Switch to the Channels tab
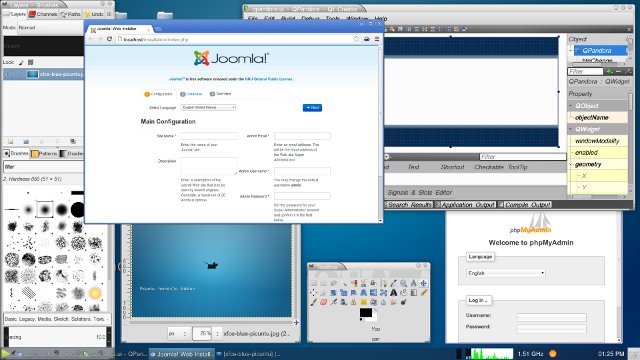This screenshot has height=360, width=640. [x=43, y=14]
